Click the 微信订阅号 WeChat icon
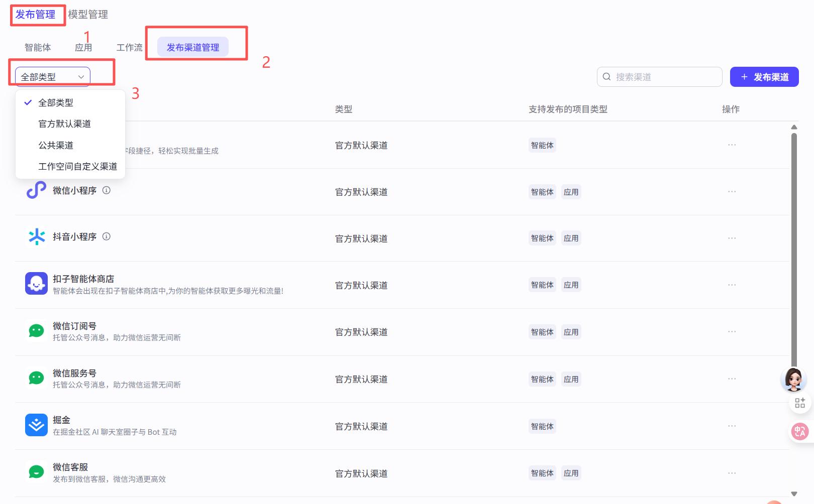 pyautogui.click(x=36, y=330)
